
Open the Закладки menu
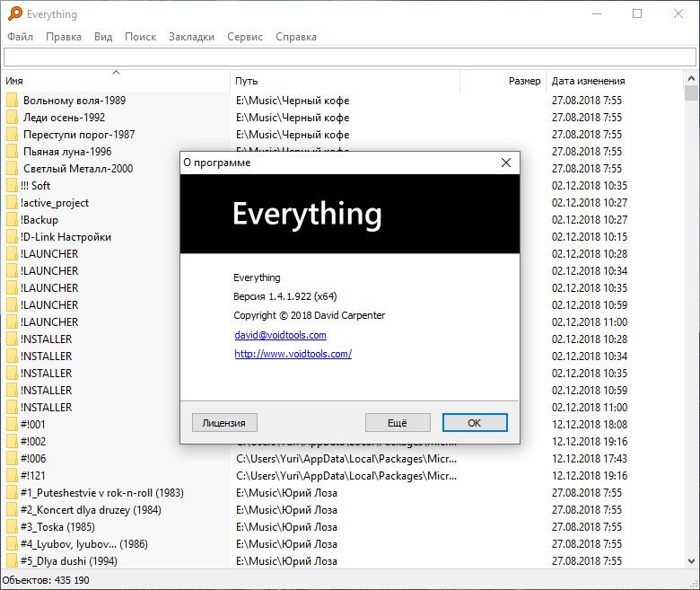click(191, 37)
